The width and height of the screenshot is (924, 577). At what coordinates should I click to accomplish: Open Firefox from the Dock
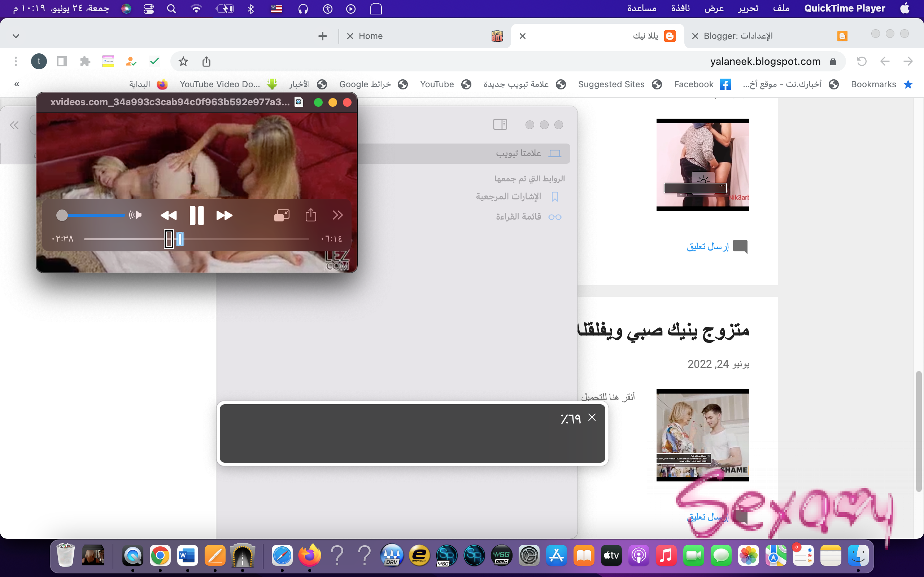[x=310, y=556]
